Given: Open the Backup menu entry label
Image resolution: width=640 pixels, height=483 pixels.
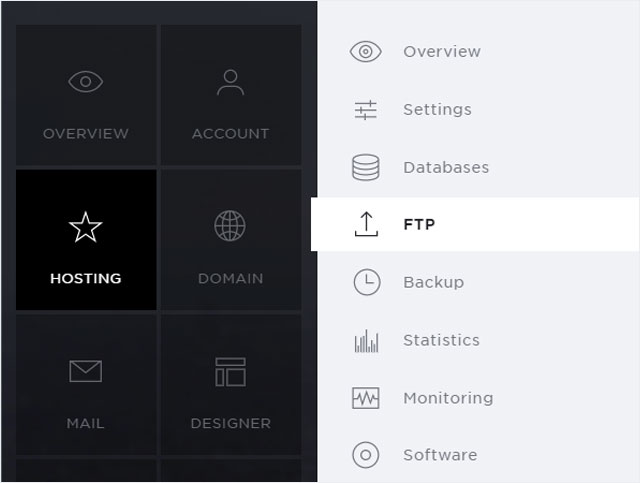Looking at the screenshot, I should point(433,282).
